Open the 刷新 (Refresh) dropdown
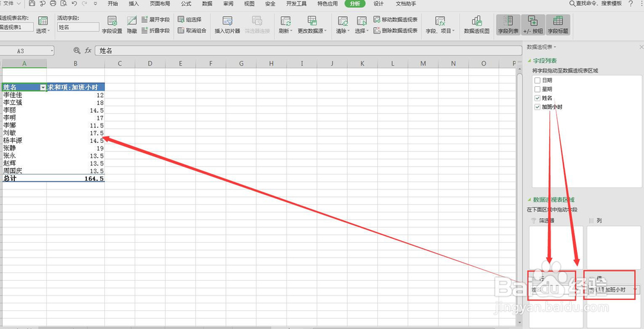 285,31
